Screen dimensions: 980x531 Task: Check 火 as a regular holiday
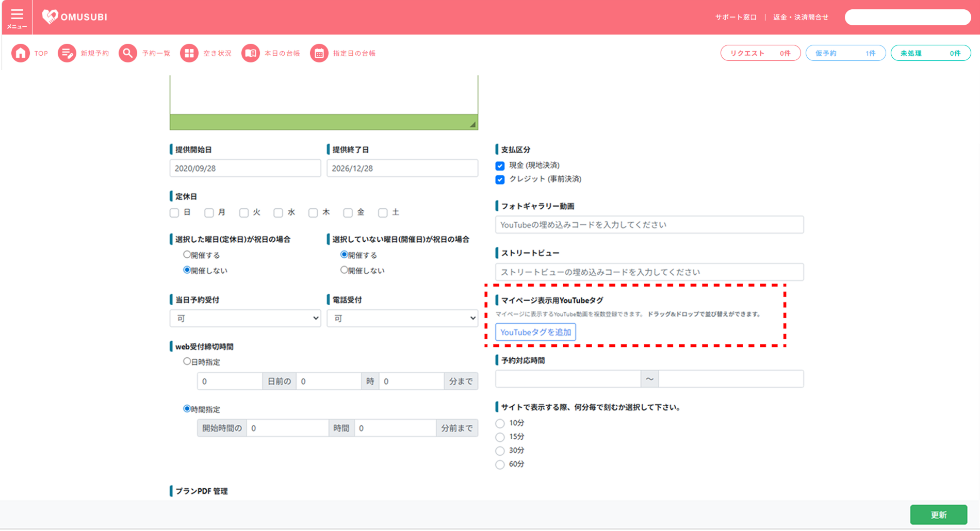pyautogui.click(x=244, y=213)
